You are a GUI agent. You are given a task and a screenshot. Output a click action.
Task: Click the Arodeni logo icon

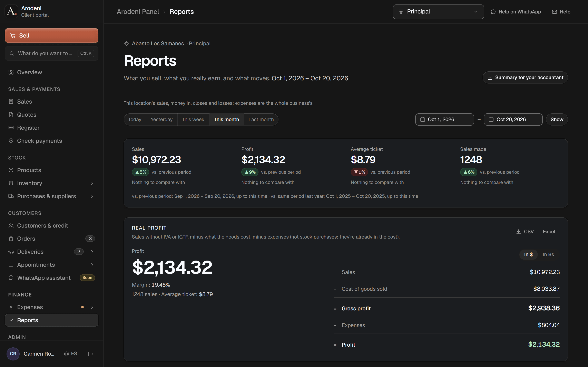[x=11, y=11]
